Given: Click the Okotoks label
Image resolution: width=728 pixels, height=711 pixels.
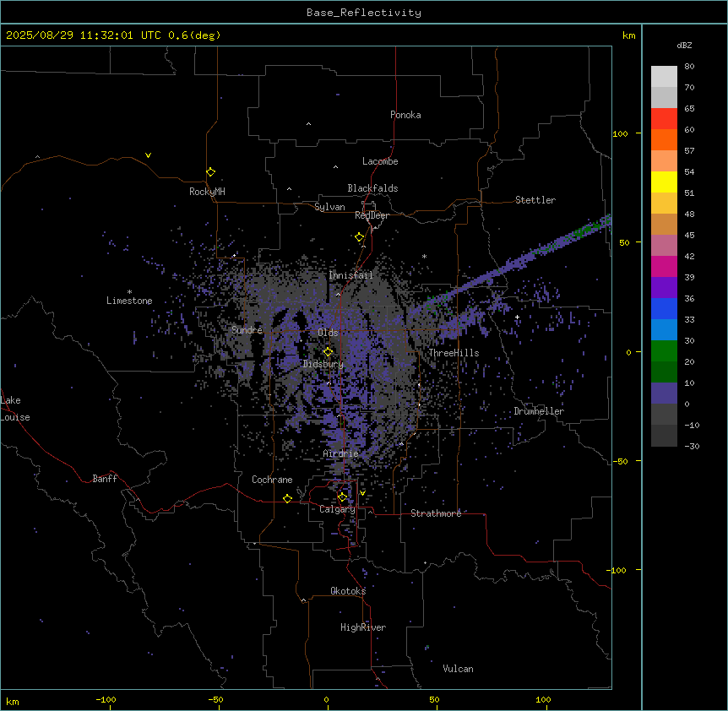Looking at the screenshot, I should [348, 591].
